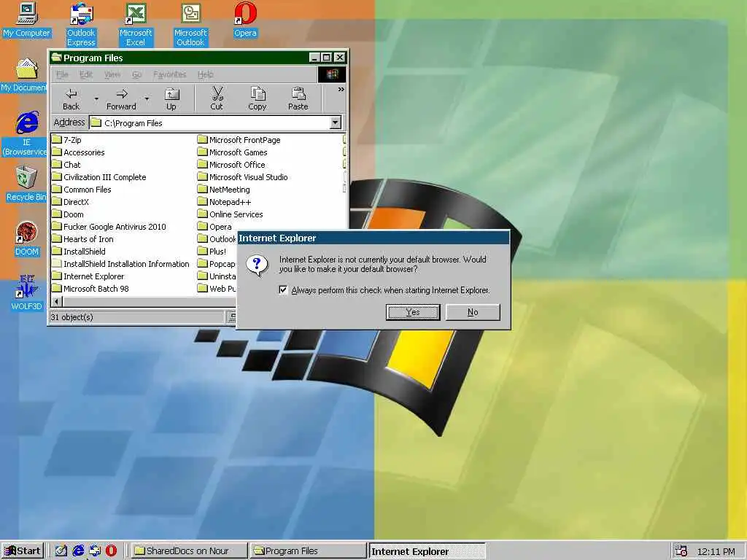Go Back in Program Files window

[x=71, y=99]
